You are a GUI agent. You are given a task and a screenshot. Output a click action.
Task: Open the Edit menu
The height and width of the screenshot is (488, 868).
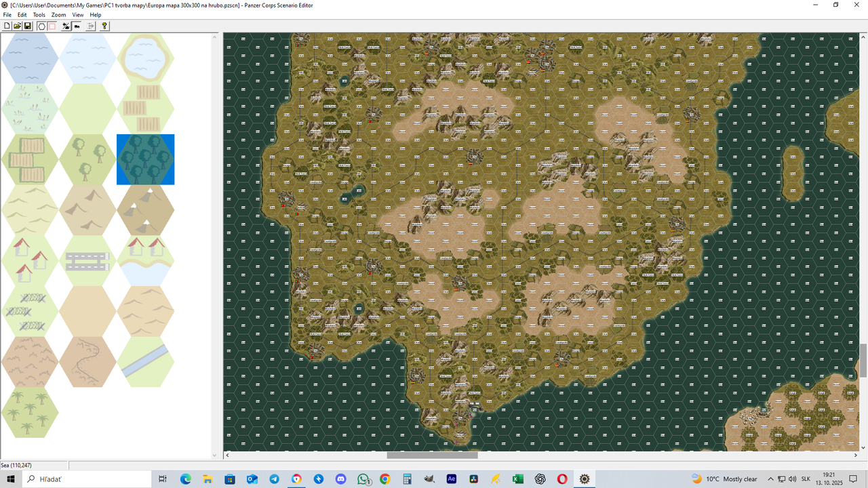[x=22, y=15]
